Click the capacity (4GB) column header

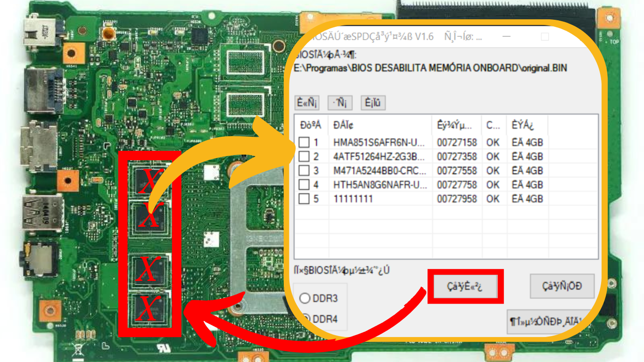523,126
